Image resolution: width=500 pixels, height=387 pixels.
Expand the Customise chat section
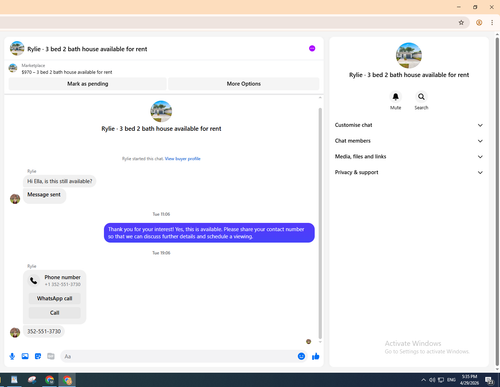click(x=409, y=125)
